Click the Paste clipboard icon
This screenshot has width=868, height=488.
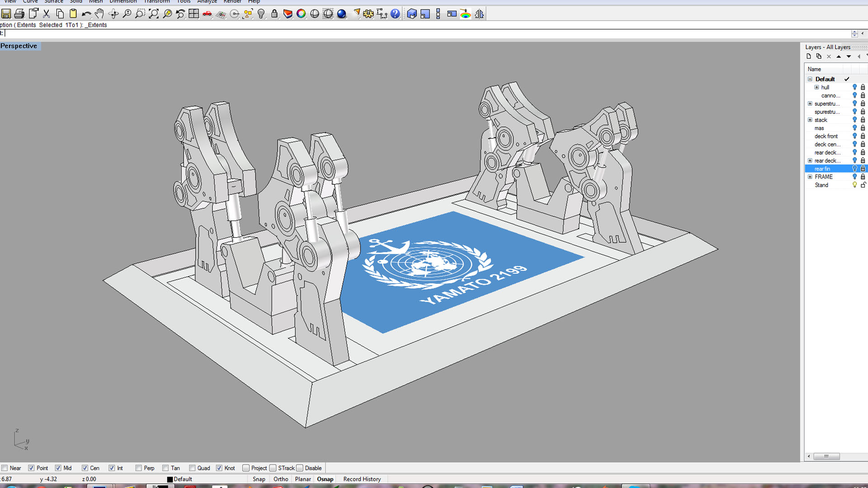(73, 14)
